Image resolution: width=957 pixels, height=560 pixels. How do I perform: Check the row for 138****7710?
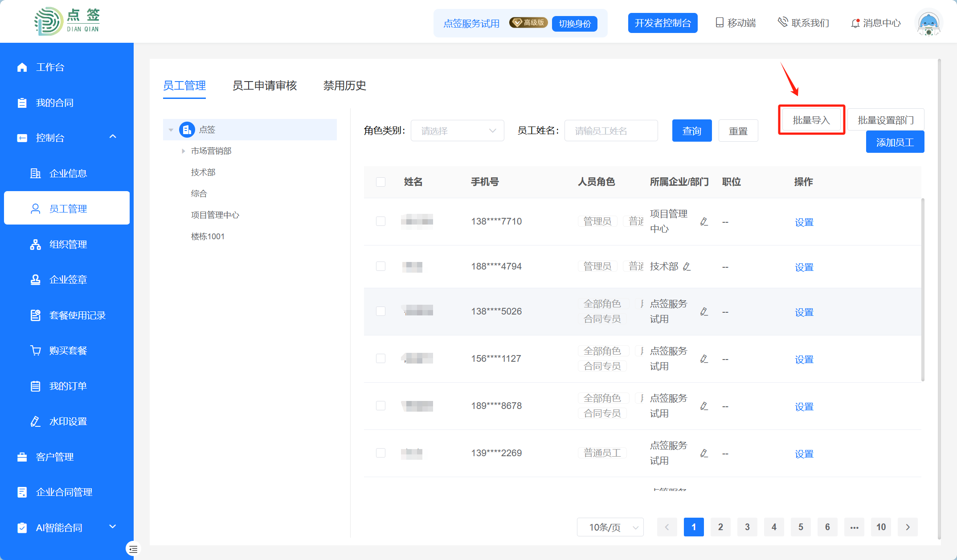[x=380, y=221]
